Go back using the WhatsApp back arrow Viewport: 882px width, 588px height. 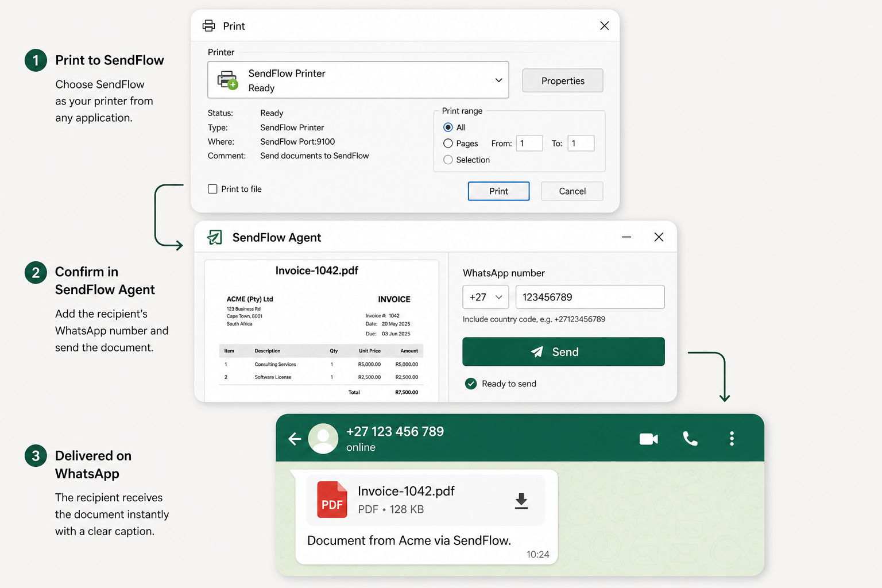tap(295, 439)
